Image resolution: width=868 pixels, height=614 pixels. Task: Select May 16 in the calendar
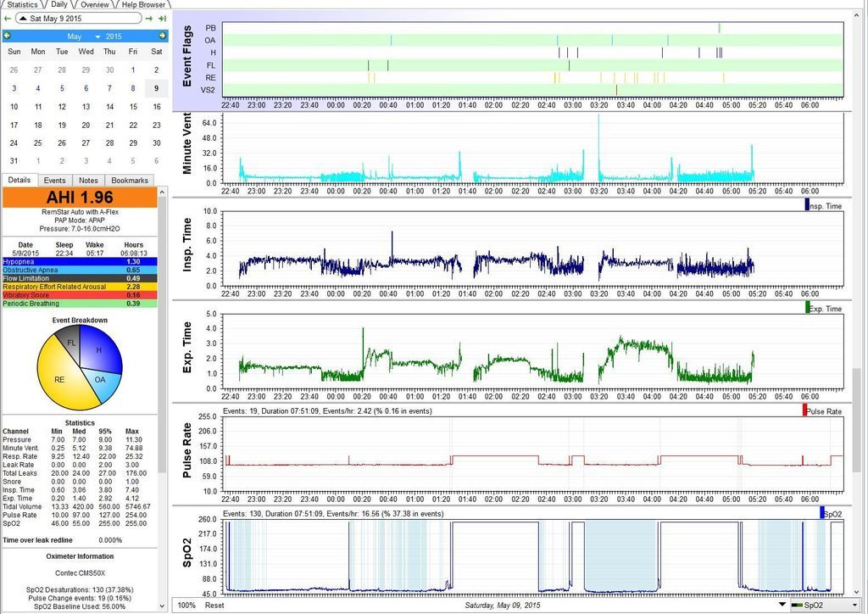[x=157, y=107]
